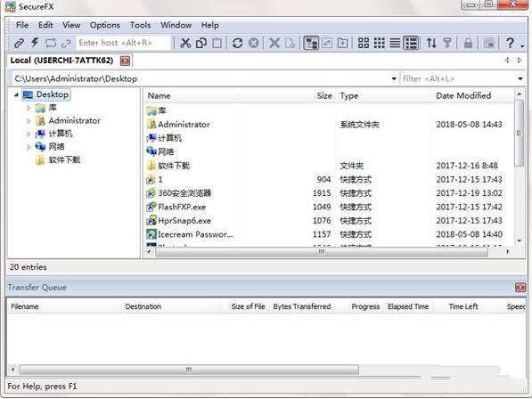532x399 pixels.
Task: Toggle the list view button
Action: (x=395, y=43)
